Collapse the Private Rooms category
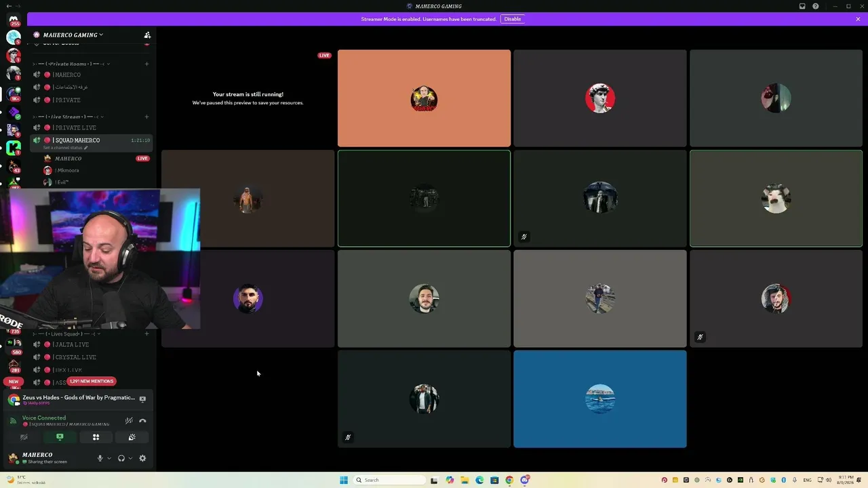The width and height of the screenshot is (868, 488). click(x=71, y=64)
